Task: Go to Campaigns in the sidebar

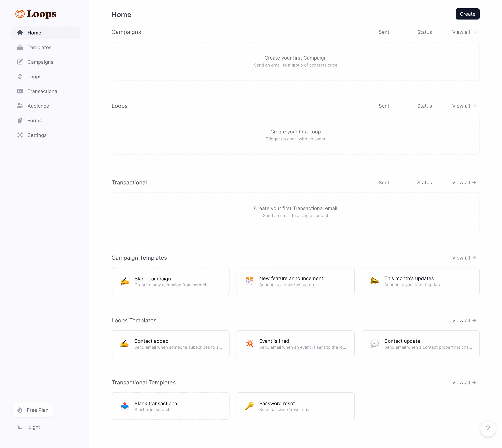Action: coord(46,62)
